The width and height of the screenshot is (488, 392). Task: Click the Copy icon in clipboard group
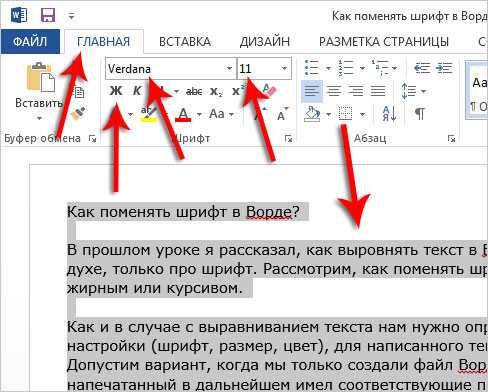point(79,92)
